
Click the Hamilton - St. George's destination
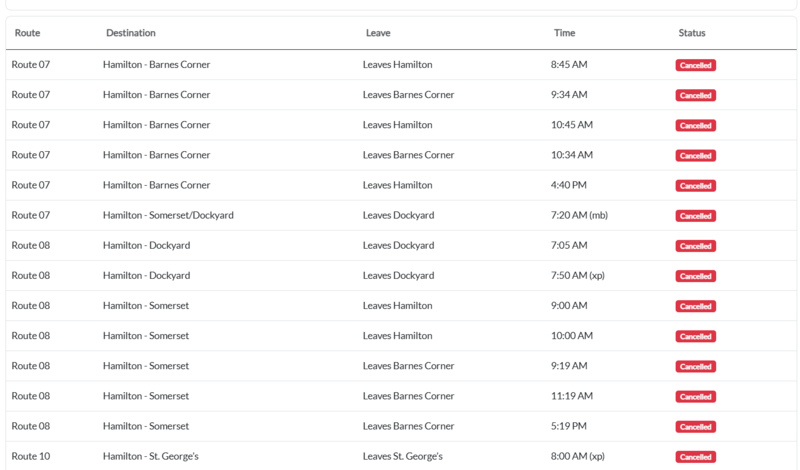(x=151, y=456)
